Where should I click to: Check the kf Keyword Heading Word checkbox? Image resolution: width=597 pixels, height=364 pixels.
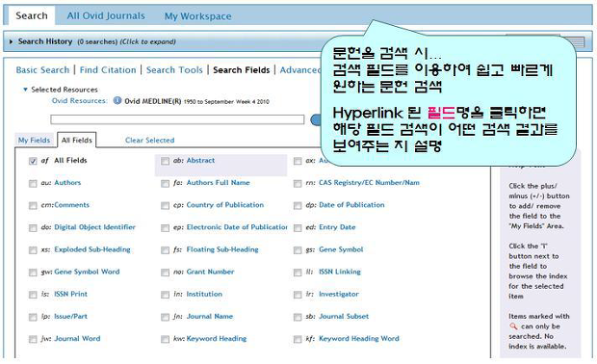(x=298, y=339)
